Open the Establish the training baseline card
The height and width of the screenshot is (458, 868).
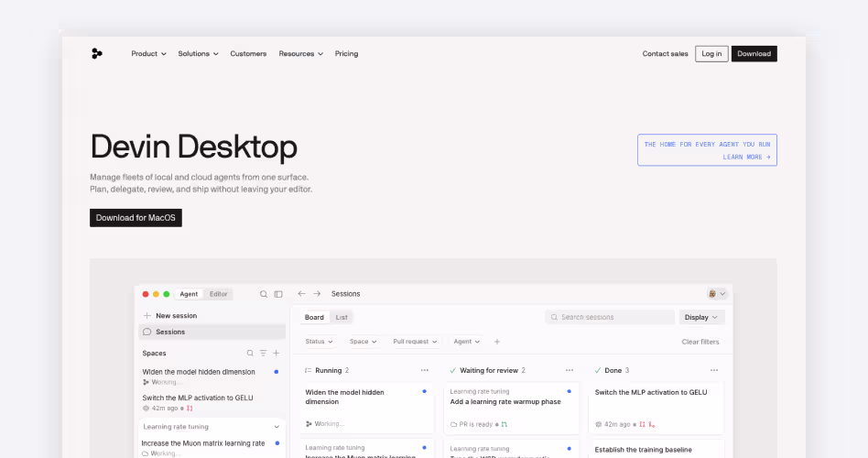pos(656,449)
